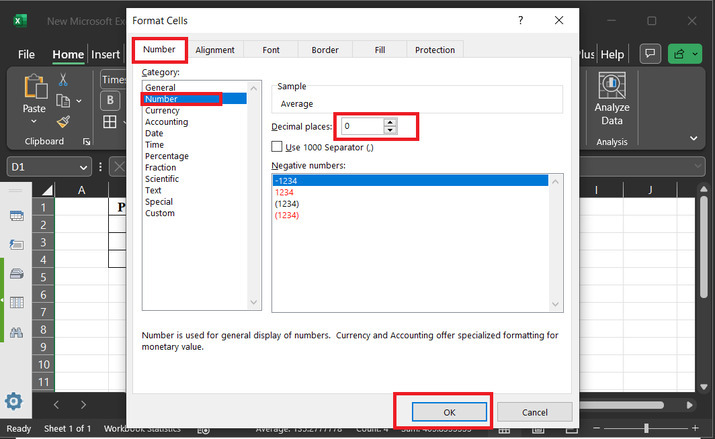Switch to the Font tab
The height and width of the screenshot is (439, 715).
click(271, 50)
